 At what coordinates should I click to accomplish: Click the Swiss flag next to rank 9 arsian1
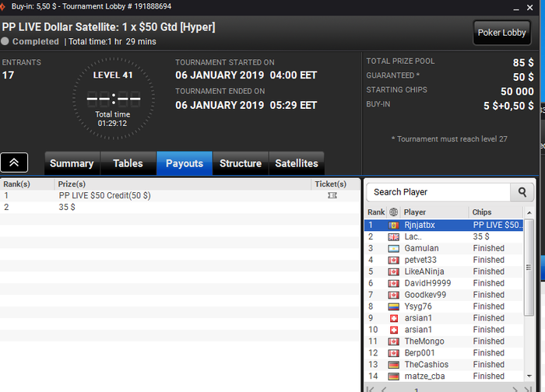[394, 318]
